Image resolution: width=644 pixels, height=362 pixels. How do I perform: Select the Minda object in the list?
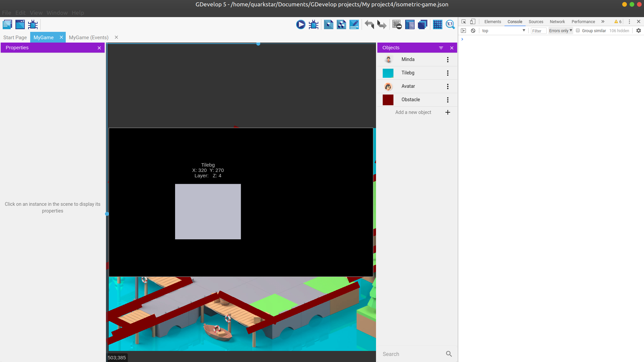[417, 59]
